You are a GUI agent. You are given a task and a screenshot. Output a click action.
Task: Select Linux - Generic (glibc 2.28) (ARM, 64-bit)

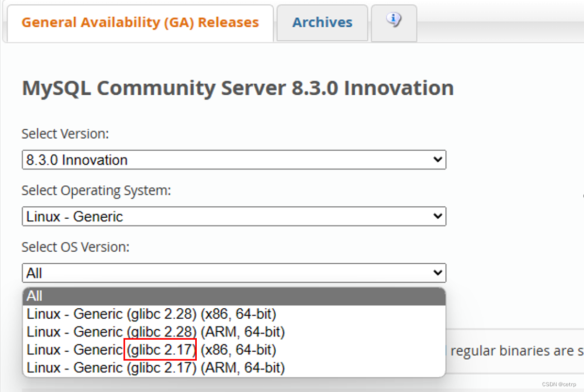(x=234, y=332)
